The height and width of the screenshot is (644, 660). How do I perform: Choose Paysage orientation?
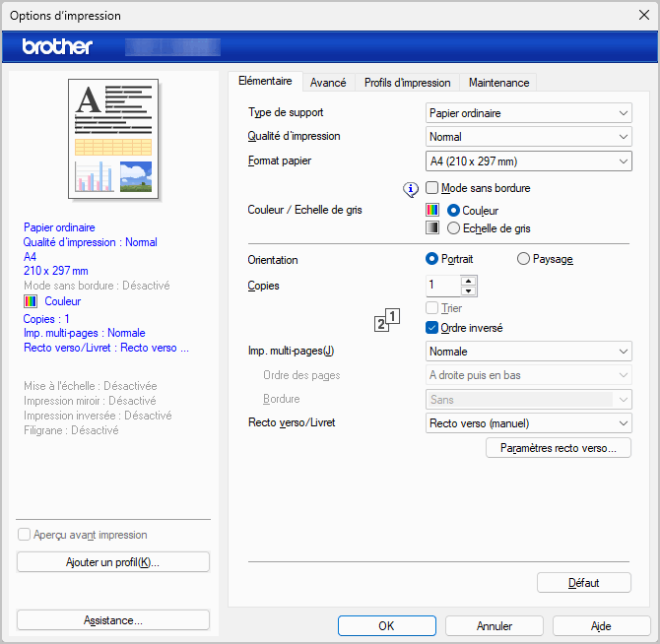523,258
